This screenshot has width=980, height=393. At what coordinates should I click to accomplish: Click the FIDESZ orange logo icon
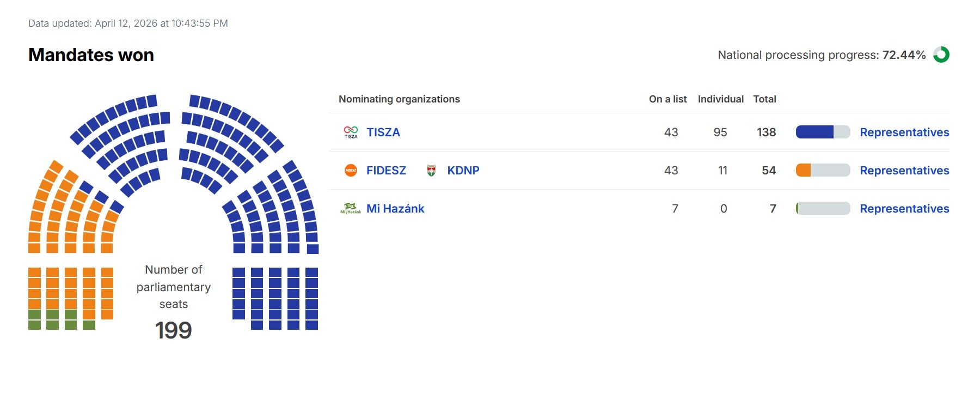(x=351, y=171)
